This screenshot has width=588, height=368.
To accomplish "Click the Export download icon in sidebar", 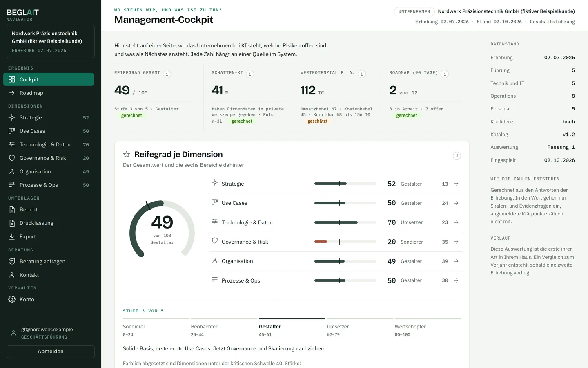I will tap(12, 236).
